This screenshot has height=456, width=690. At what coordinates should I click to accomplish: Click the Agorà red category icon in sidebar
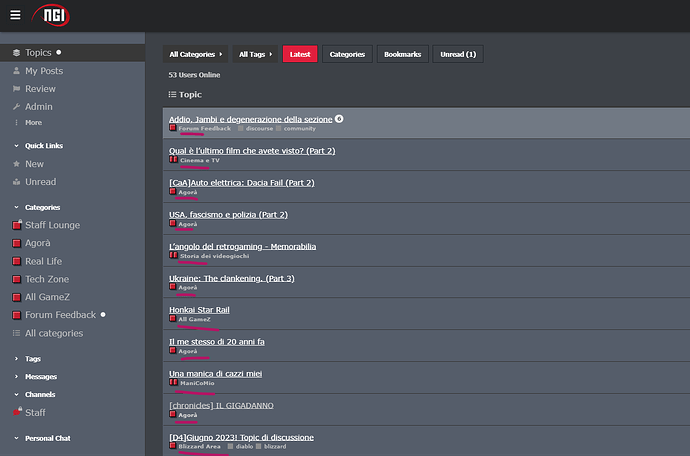point(17,243)
